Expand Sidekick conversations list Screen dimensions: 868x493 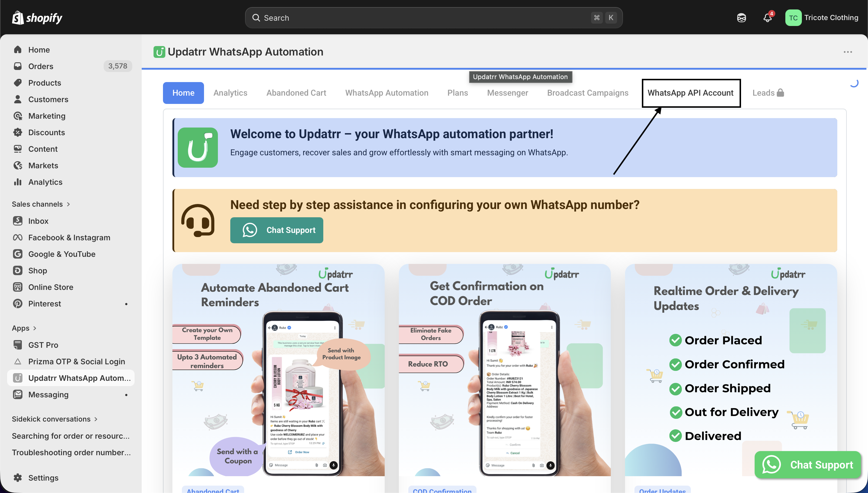point(54,419)
